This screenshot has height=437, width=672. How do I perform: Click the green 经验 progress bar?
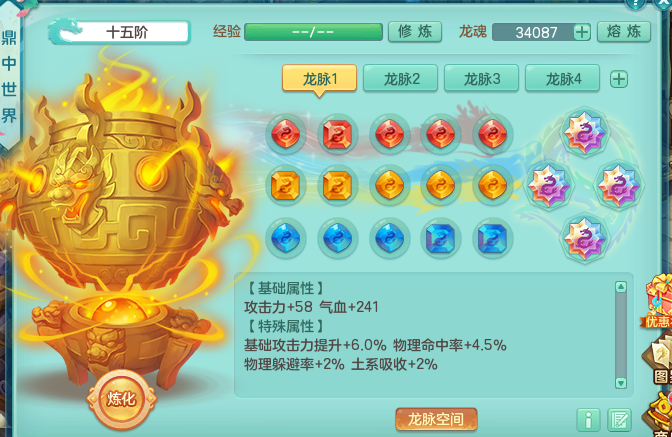[313, 32]
